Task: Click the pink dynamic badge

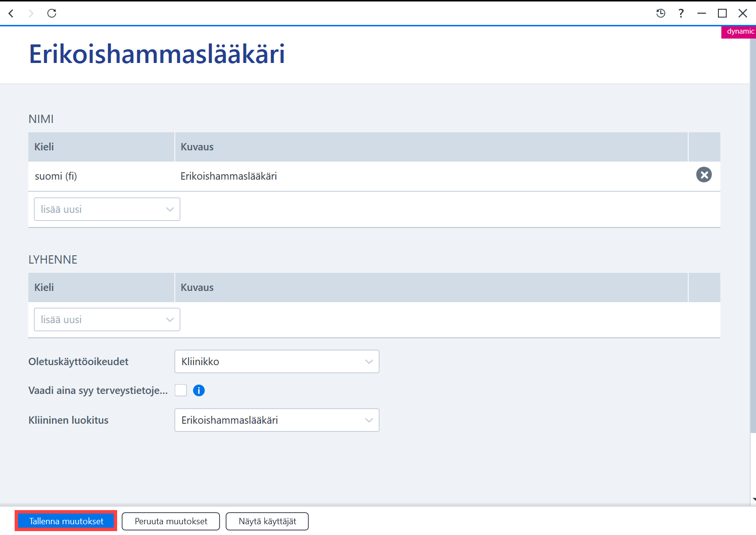Action: tap(739, 32)
